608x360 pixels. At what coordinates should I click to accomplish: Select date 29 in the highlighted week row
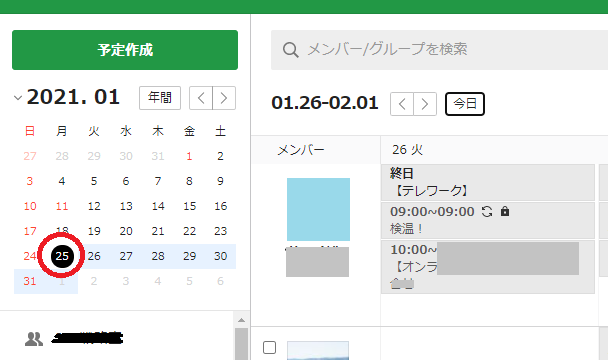click(189, 256)
